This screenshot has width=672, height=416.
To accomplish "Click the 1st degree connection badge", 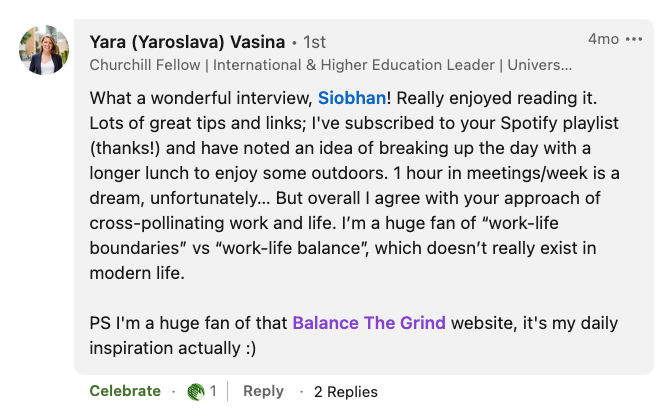I will click(314, 42).
